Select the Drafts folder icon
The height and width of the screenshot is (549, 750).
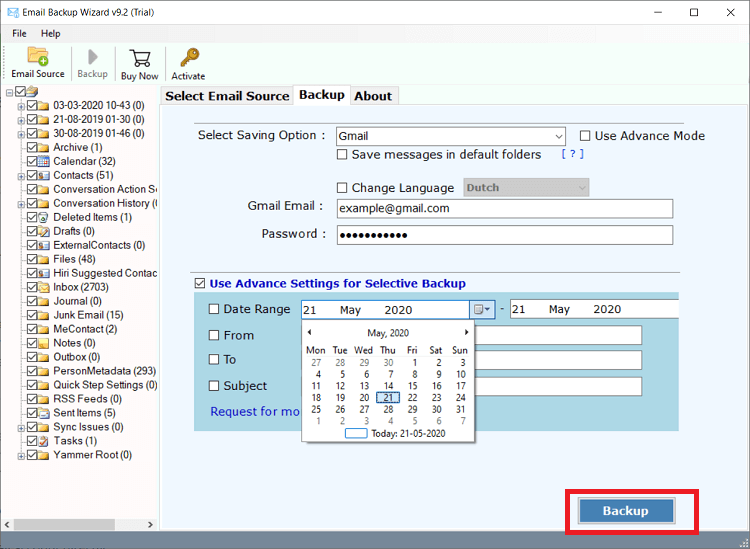(x=44, y=231)
